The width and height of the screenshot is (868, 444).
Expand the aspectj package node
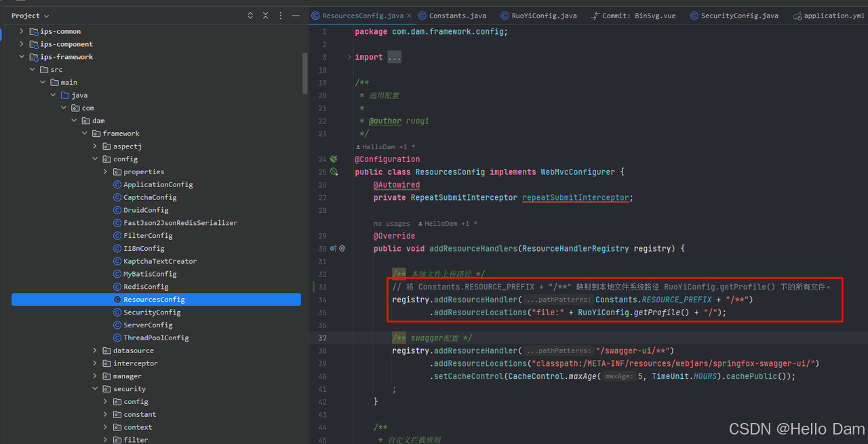[x=95, y=146]
